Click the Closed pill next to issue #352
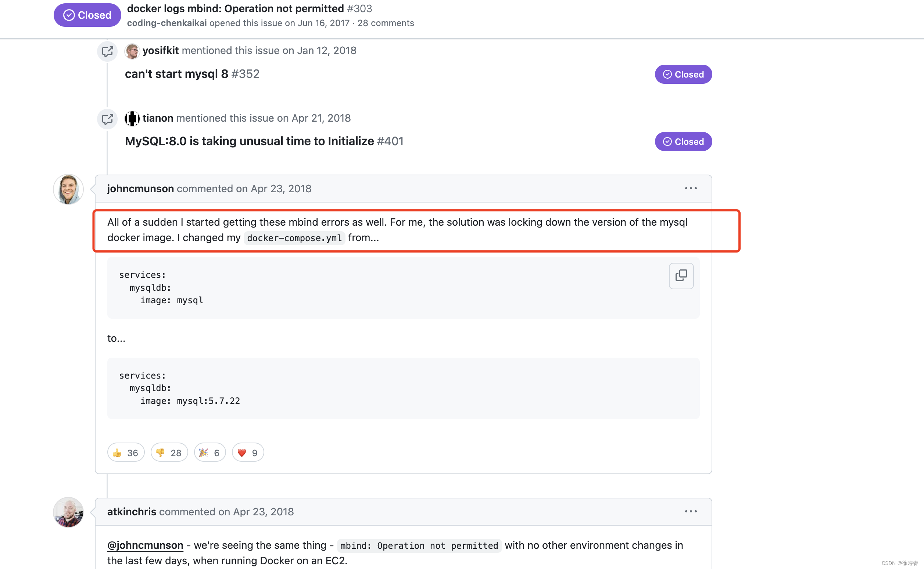This screenshot has height=569, width=924. tap(683, 74)
